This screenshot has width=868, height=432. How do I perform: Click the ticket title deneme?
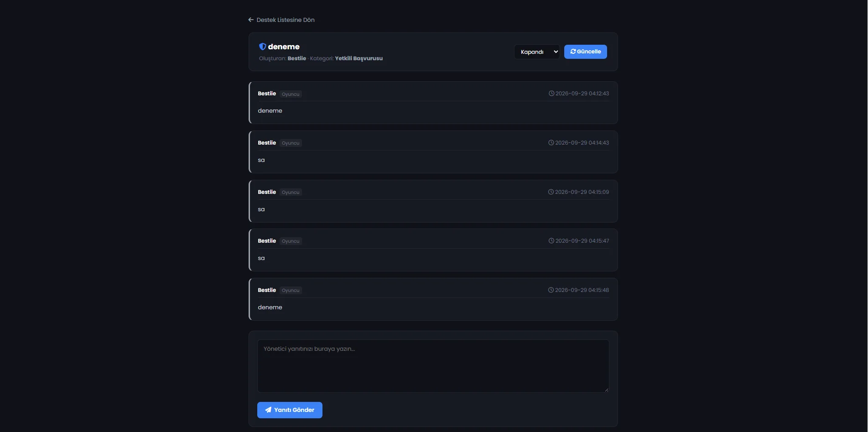(284, 47)
